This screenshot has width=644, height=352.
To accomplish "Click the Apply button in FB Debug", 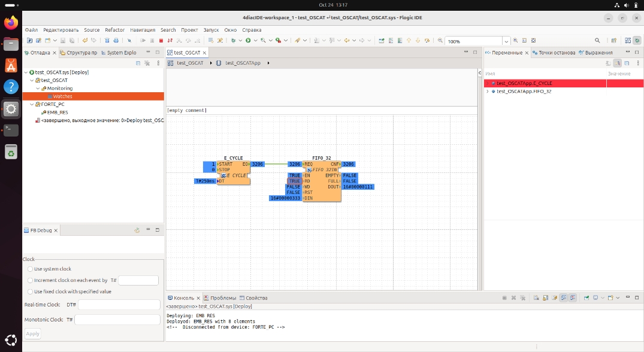I will click(x=33, y=333).
